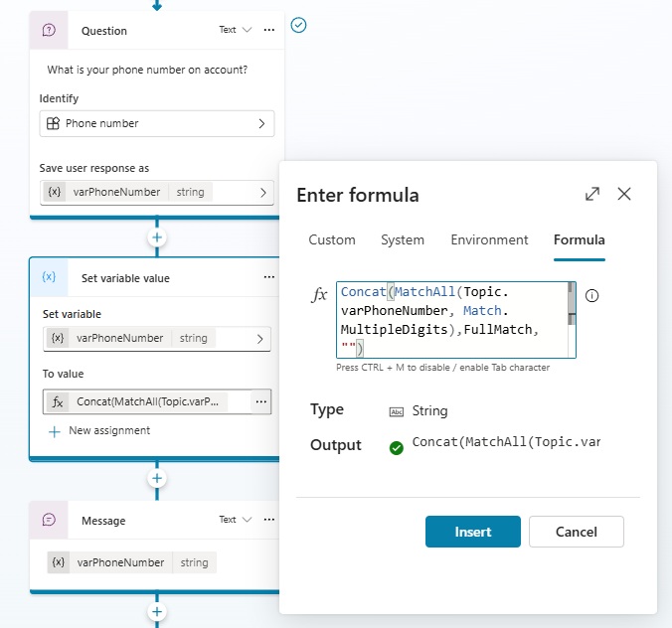This screenshot has width=672, height=628.
Task: Open the Question node three-dot menu
Action: tap(268, 30)
